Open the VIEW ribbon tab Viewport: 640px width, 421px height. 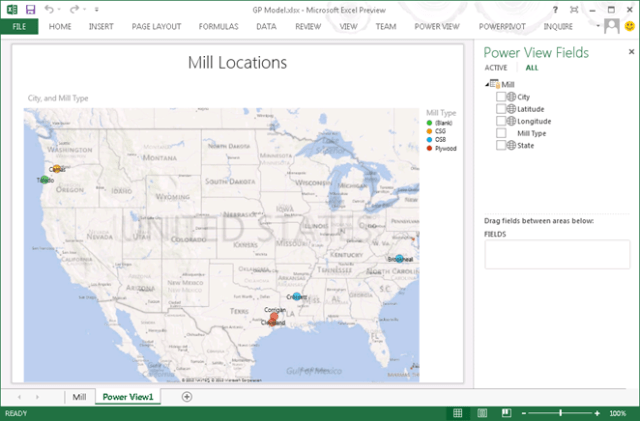(x=349, y=27)
